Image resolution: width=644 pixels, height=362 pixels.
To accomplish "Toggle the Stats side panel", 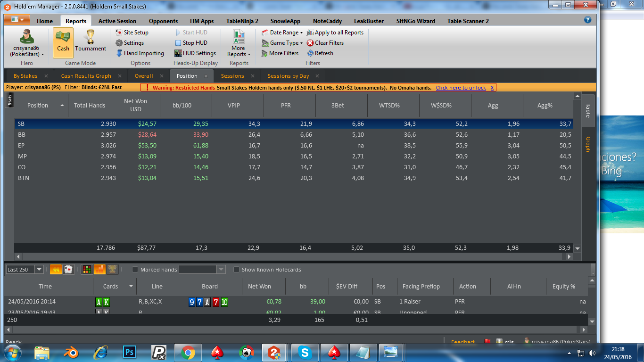I will [9, 100].
